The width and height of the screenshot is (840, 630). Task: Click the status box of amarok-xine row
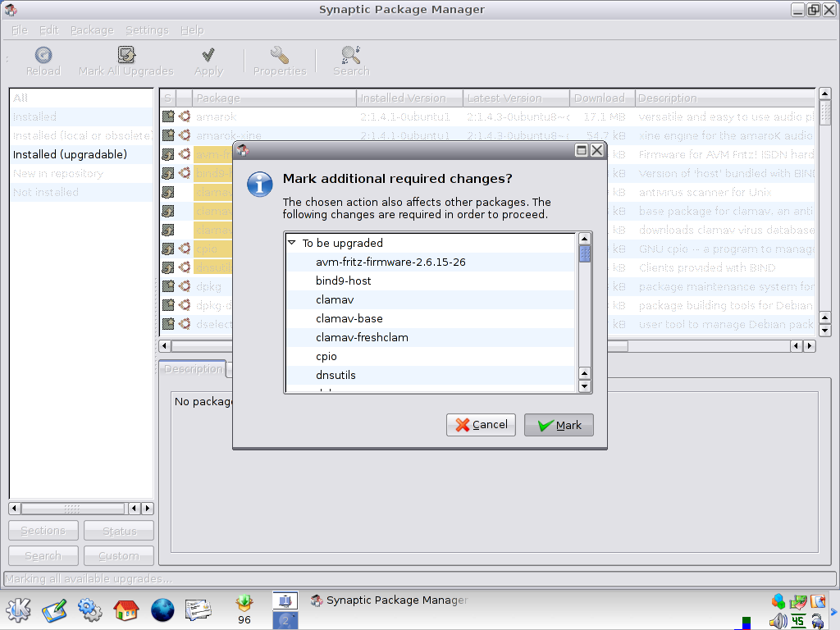pyautogui.click(x=168, y=135)
